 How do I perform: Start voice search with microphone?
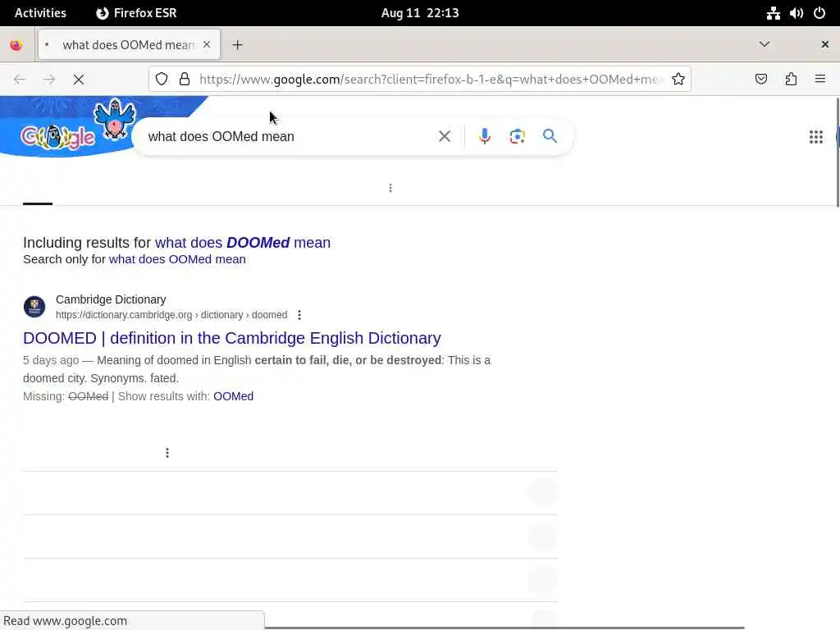pos(484,137)
